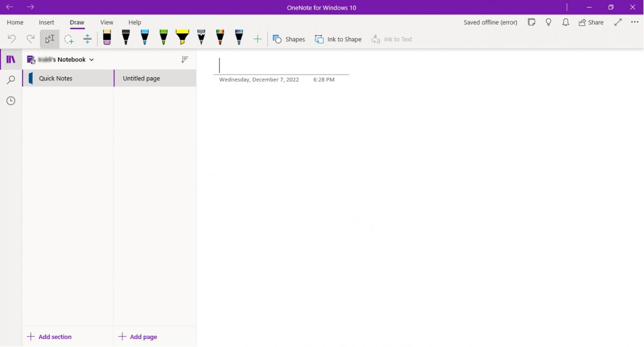The height and width of the screenshot is (347, 644).
Task: Open the Sticky Notes feed icon
Action: point(531,23)
